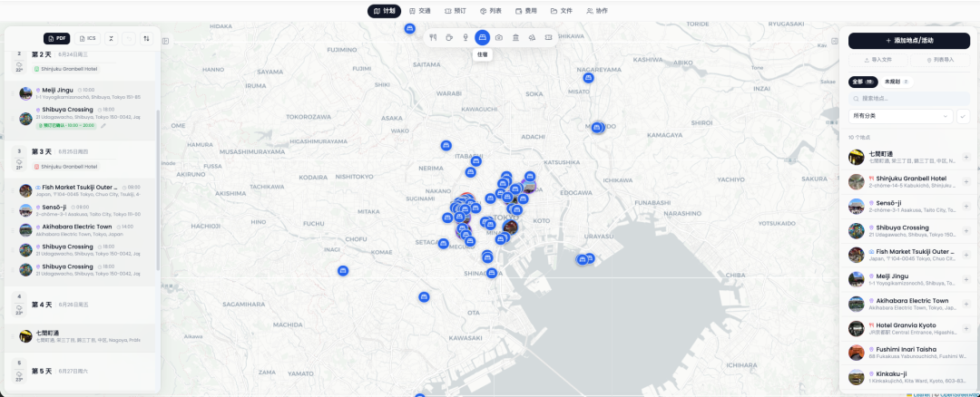Select 七間町通 entry in Day 4

click(82, 336)
